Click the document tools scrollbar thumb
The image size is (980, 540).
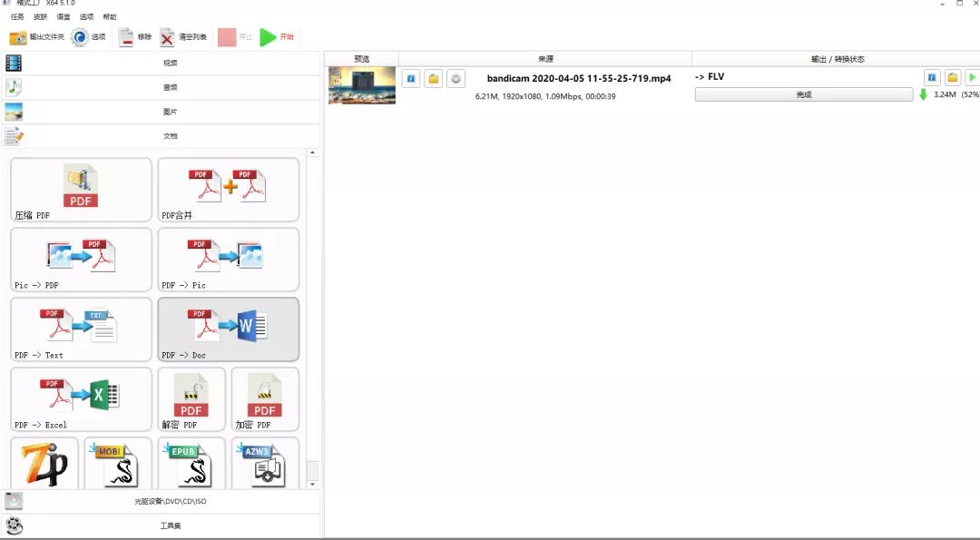(312, 470)
